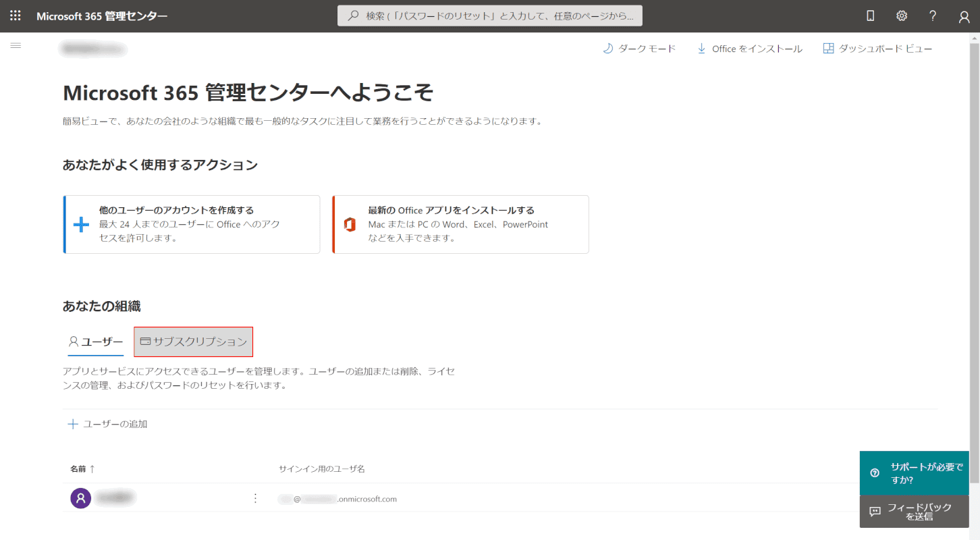
Task: Click Office をインストール link
Action: (x=750, y=49)
